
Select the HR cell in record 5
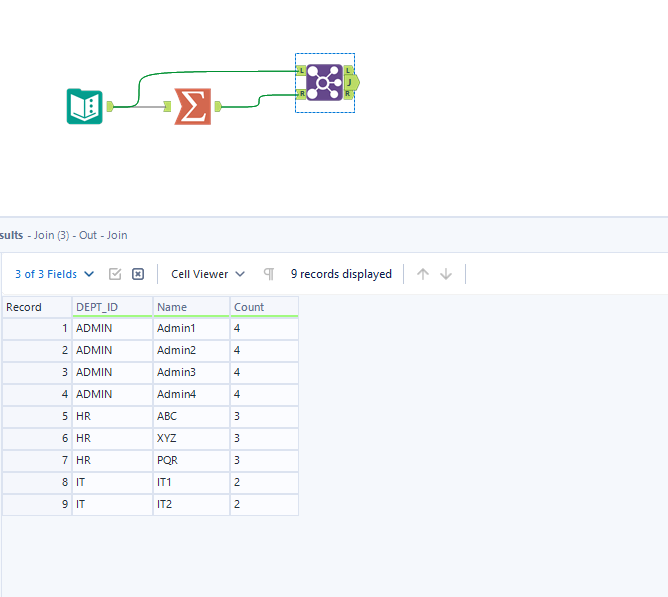tap(112, 417)
